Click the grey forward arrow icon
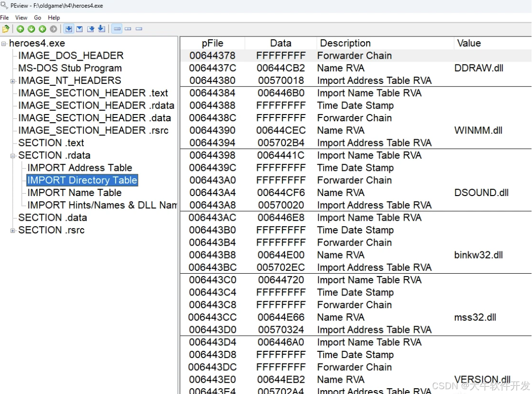Viewport: 532px width, 394px height. coord(53,29)
